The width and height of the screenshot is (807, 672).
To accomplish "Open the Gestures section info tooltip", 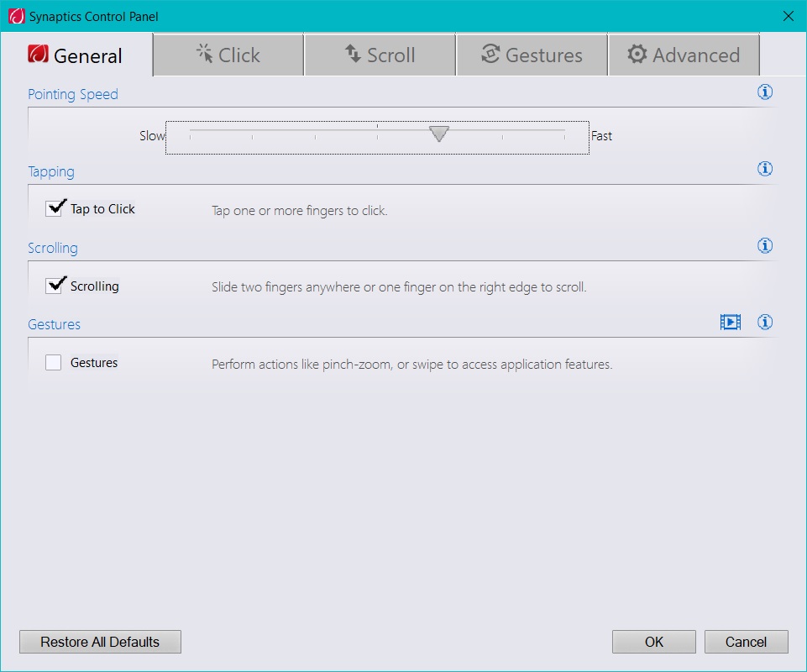I will point(765,322).
